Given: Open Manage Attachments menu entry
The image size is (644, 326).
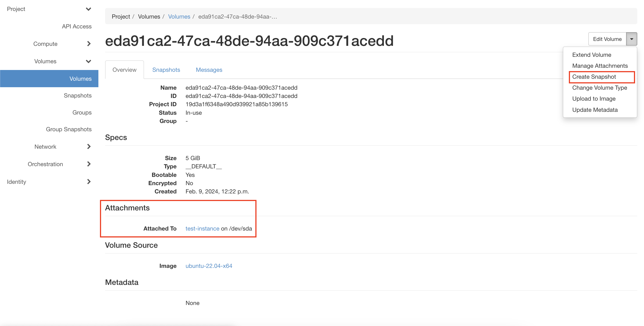Looking at the screenshot, I should point(600,66).
